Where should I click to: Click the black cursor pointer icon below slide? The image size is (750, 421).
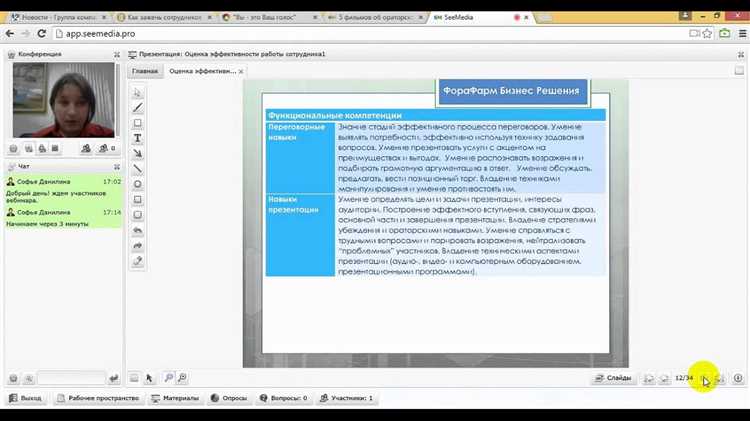tap(149, 378)
